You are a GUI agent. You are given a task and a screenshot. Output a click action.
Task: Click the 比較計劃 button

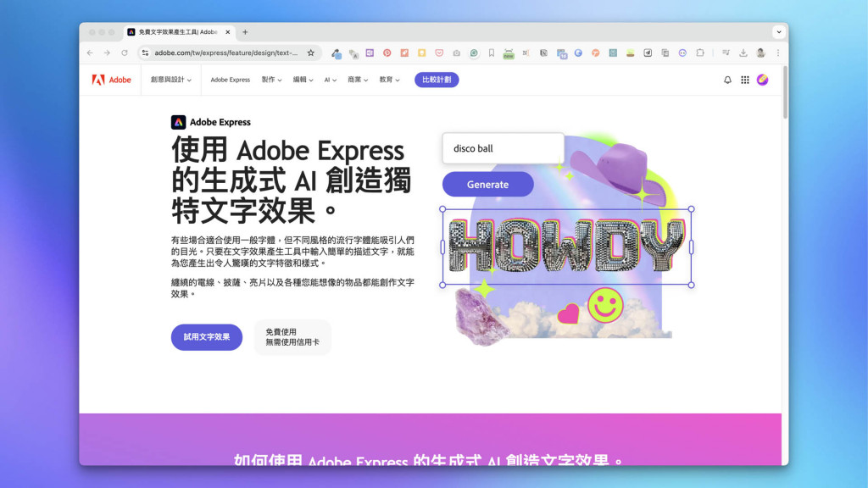pos(437,80)
